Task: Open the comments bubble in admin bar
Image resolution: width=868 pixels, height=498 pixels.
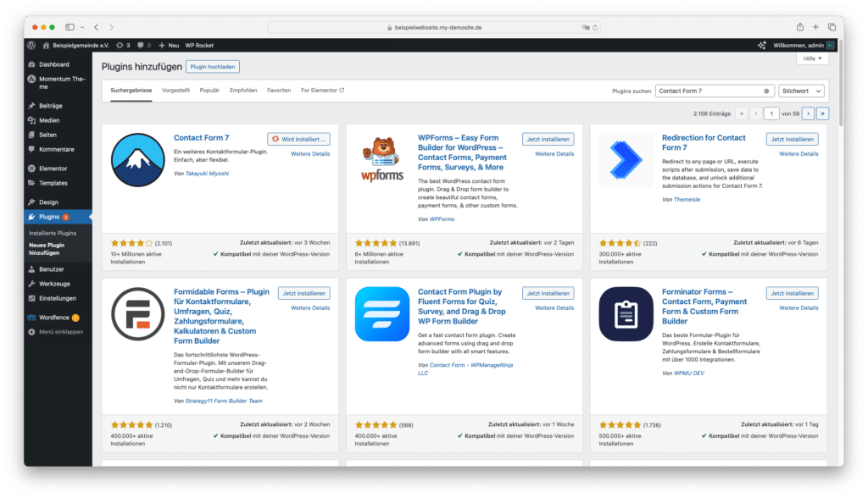Action: coord(144,46)
